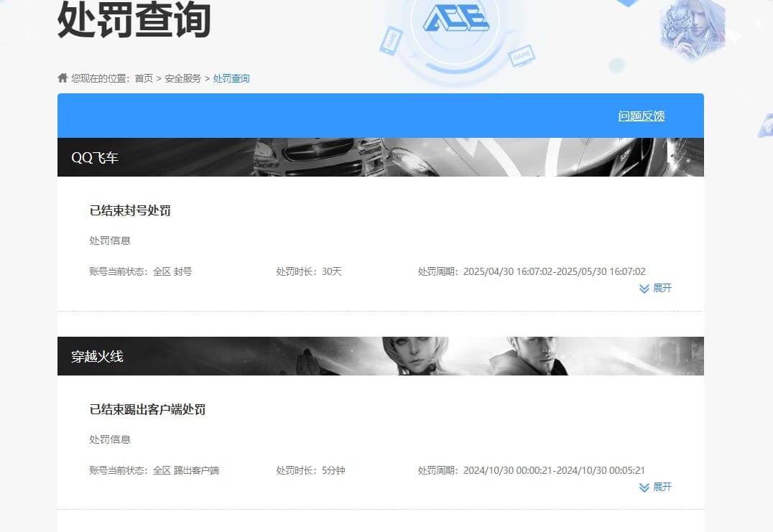The height and width of the screenshot is (532, 773).
Task: Click 处罚时长：5分钟 text
Action: 310,470
